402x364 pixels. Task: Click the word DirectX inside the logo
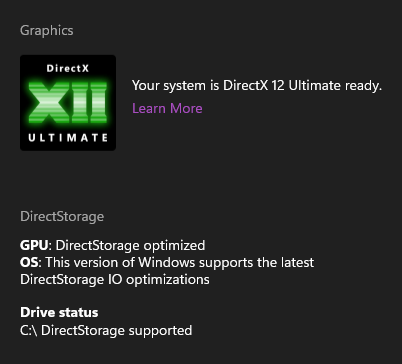tap(68, 69)
